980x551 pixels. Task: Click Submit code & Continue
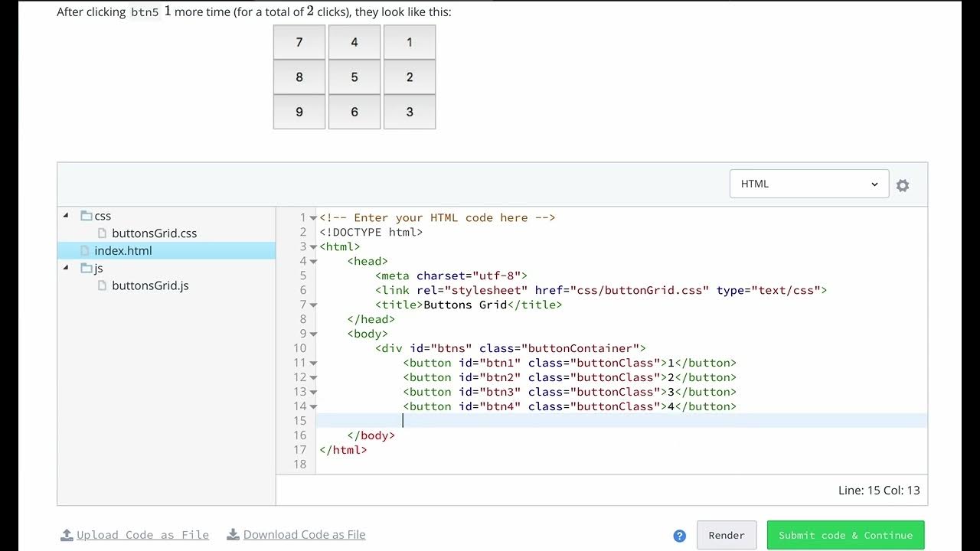tap(845, 536)
